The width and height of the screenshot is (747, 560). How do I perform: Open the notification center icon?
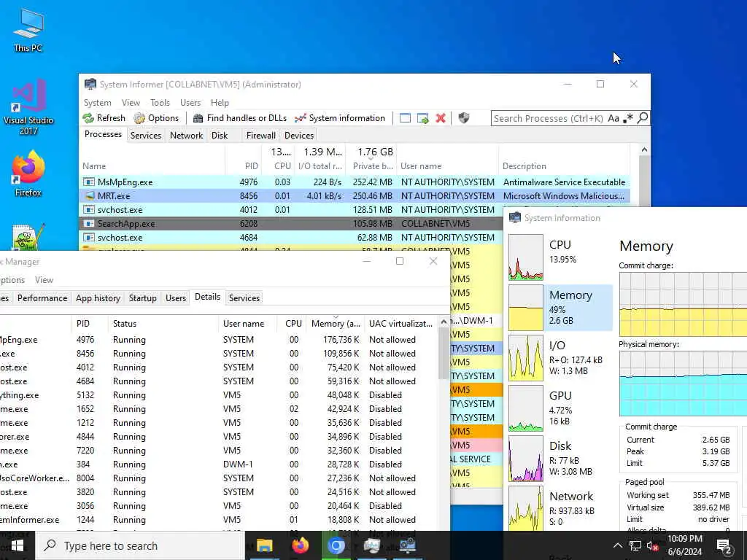724,545
